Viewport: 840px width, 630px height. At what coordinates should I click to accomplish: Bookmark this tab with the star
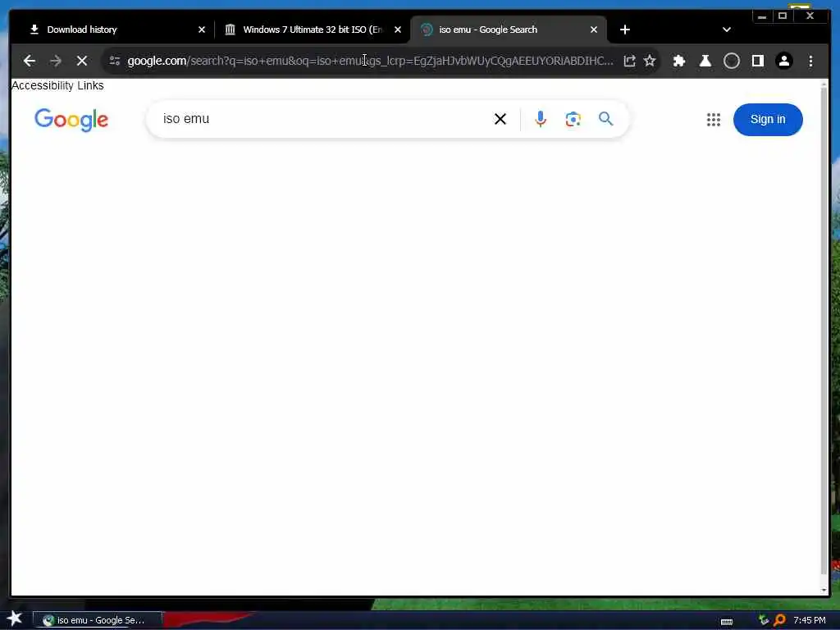click(x=650, y=61)
